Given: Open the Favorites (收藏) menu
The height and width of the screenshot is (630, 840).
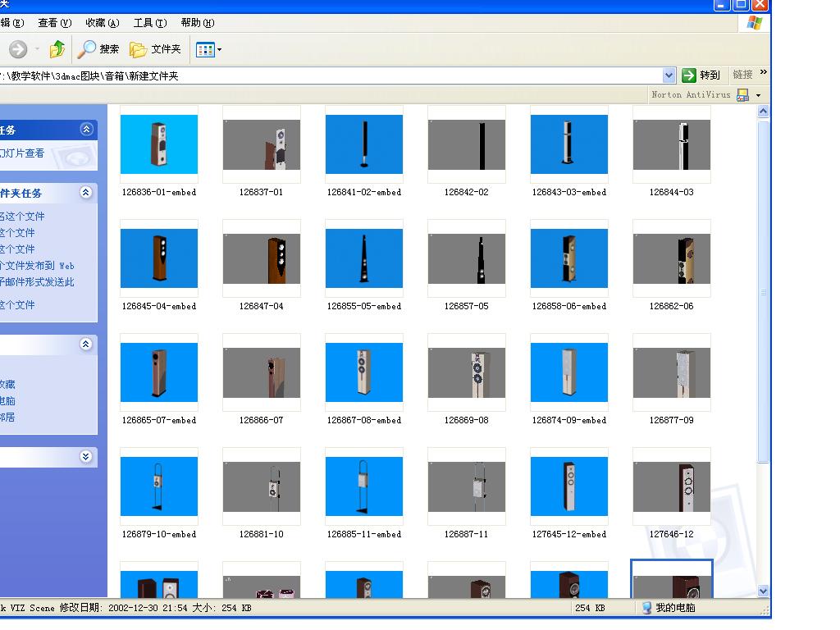Looking at the screenshot, I should coord(103,22).
